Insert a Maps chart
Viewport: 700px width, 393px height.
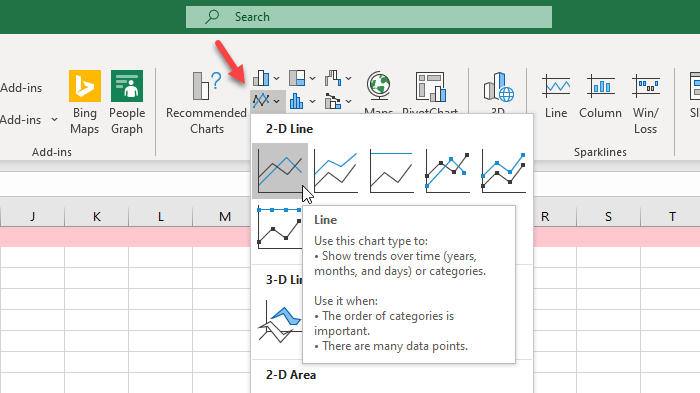tap(379, 92)
